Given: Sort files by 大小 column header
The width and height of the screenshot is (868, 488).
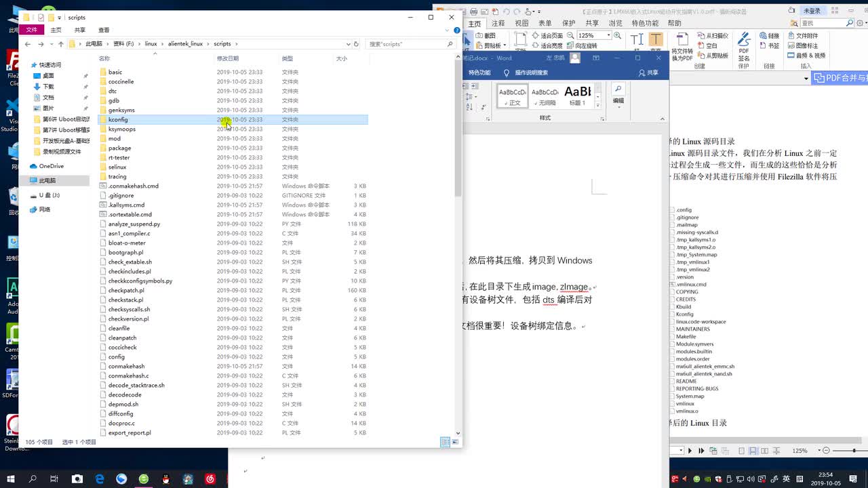Looking at the screenshot, I should coord(342,59).
